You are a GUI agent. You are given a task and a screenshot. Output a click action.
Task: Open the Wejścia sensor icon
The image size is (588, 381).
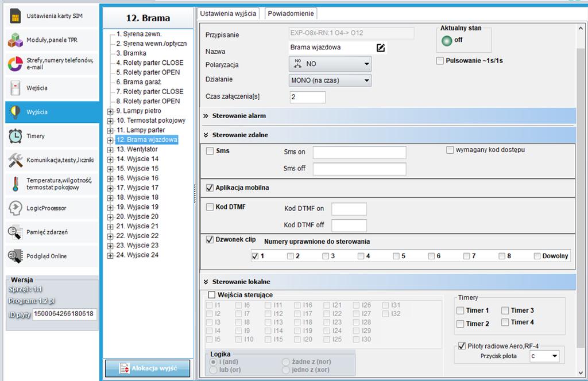15,88
